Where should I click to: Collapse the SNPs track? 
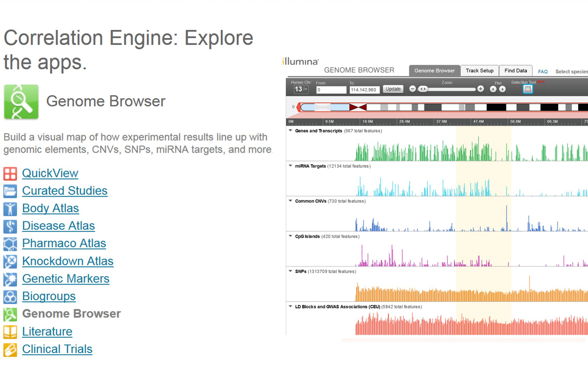(x=289, y=271)
